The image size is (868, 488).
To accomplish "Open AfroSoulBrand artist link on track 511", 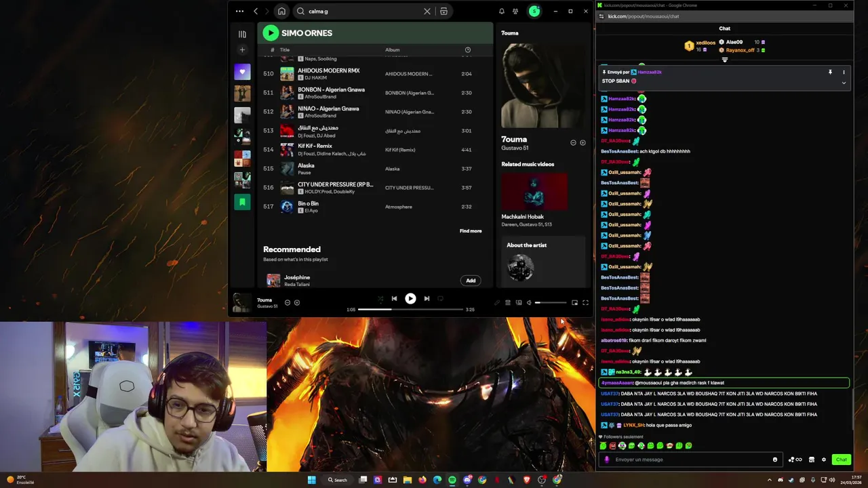I will tap(320, 97).
